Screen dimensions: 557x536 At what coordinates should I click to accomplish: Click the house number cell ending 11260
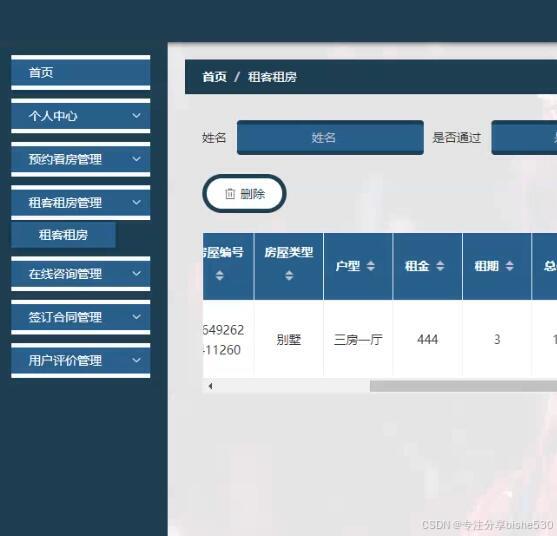(228, 340)
